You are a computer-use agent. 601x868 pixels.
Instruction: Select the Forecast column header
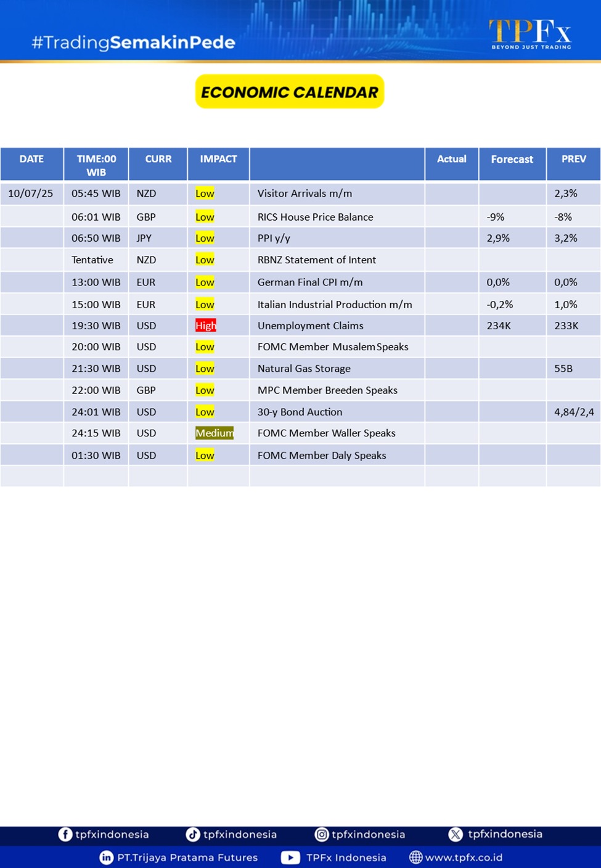click(512, 159)
